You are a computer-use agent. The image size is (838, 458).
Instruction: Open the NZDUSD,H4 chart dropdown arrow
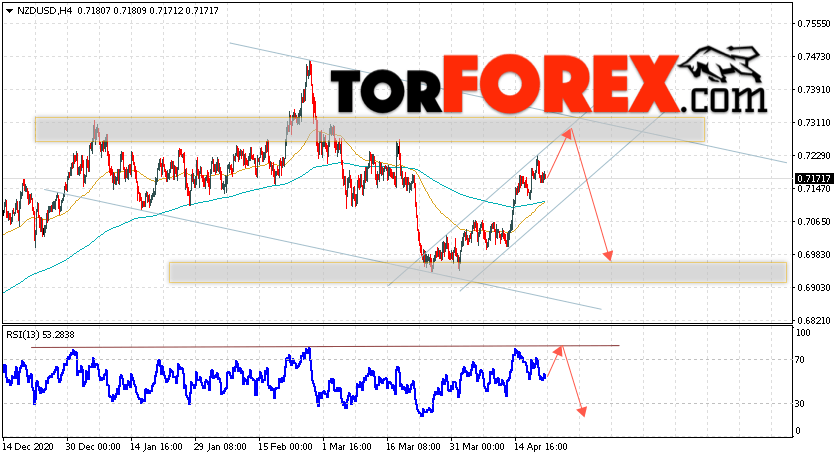9,11
